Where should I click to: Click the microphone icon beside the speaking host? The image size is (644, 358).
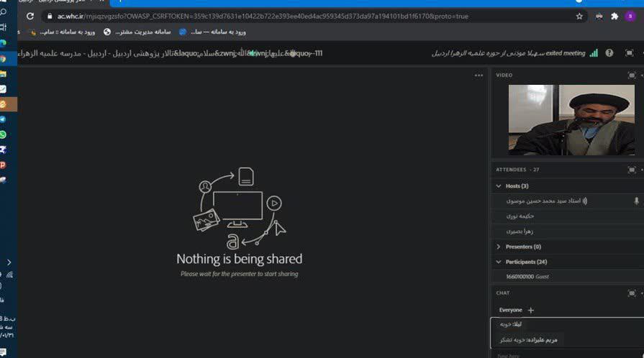point(636,201)
